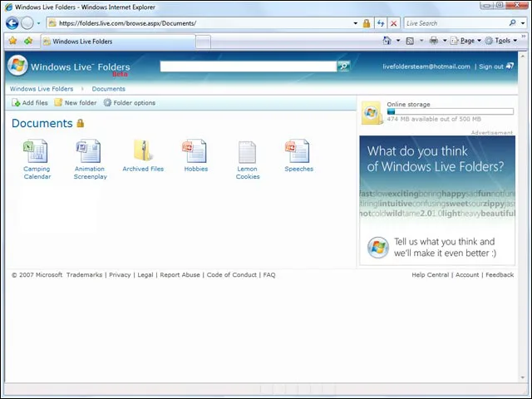This screenshot has width=532, height=399.
Task: Click the Home toolbar icon
Action: click(x=387, y=41)
